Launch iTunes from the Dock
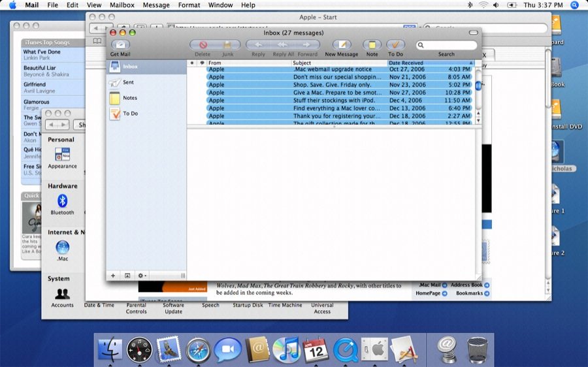588x367 pixels. click(x=287, y=350)
